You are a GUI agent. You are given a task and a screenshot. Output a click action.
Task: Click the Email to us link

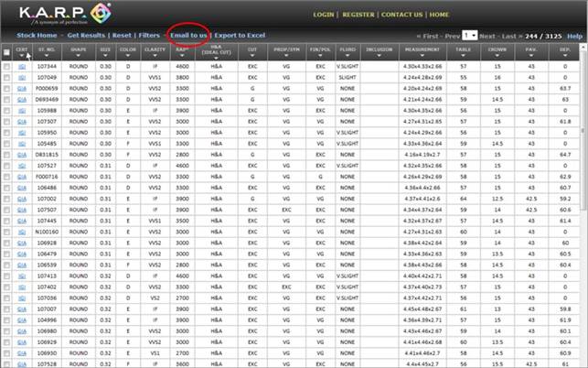[188, 35]
